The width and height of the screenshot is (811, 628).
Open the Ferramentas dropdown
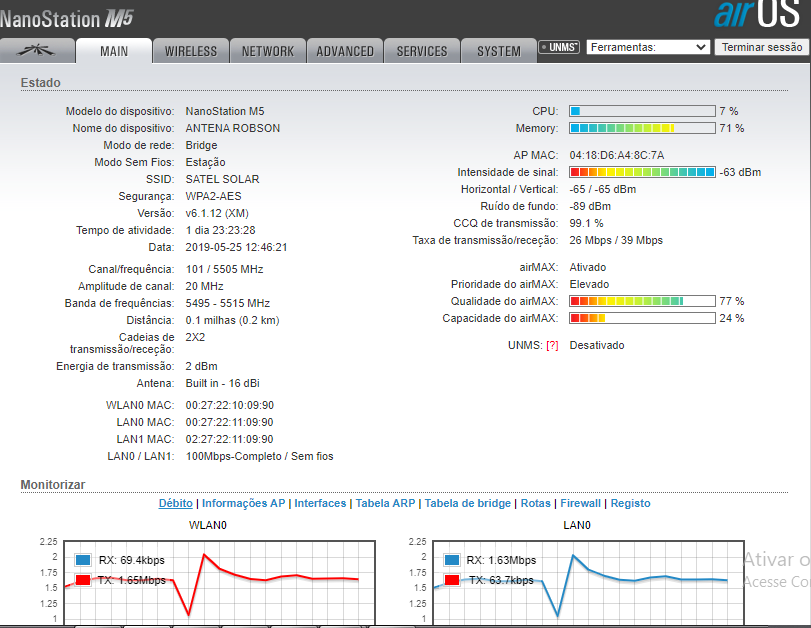point(648,47)
